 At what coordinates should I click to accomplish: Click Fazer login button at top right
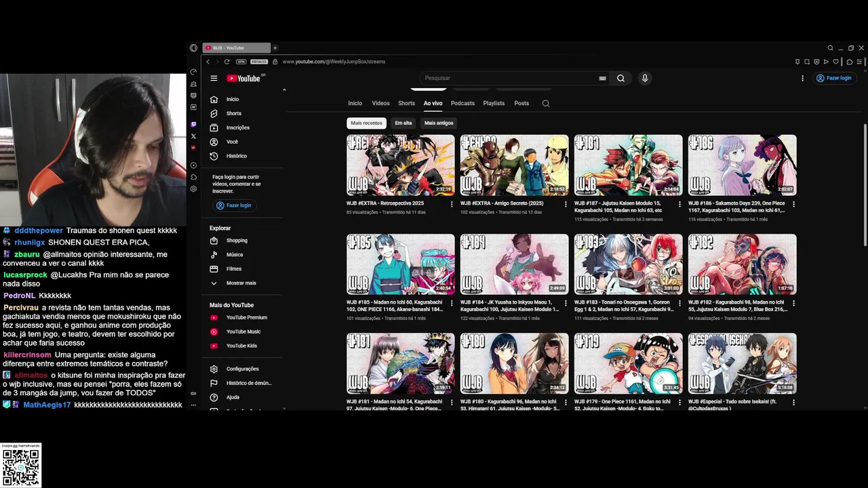click(834, 78)
